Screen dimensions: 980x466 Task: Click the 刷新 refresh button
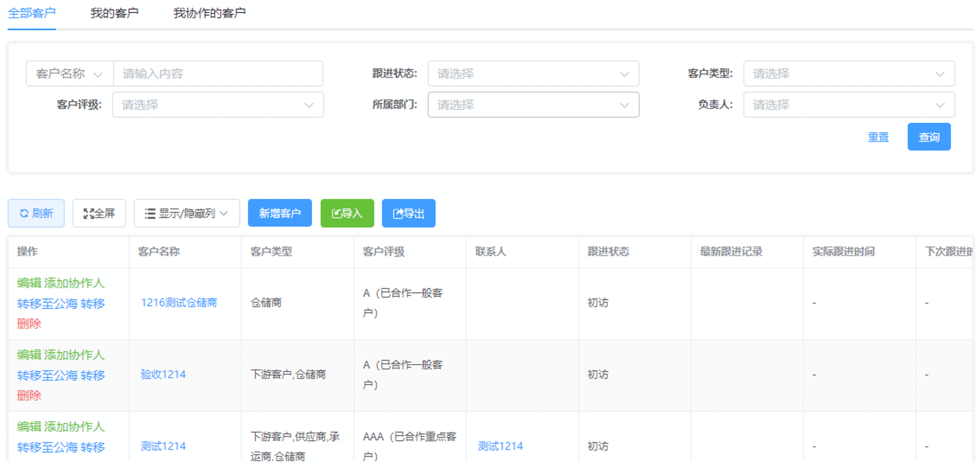tap(36, 213)
